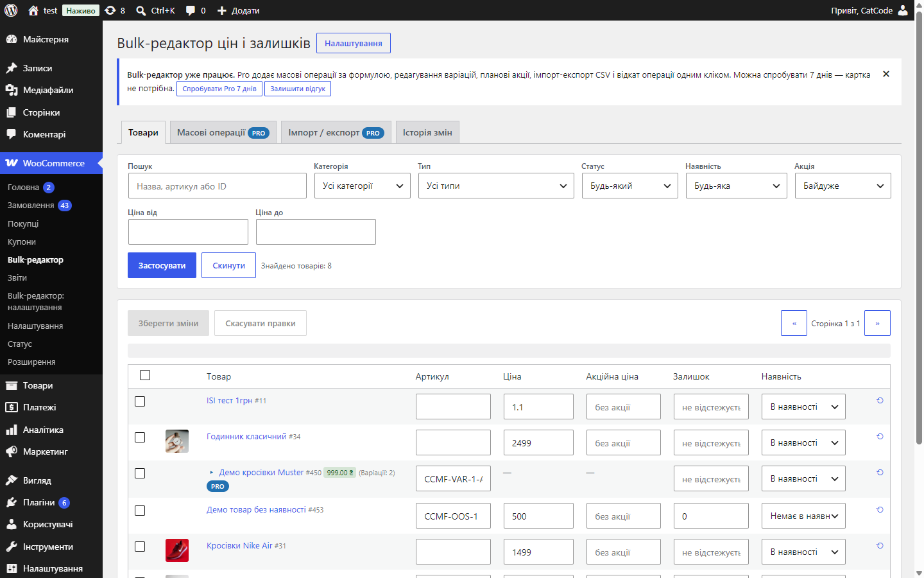Check the Демо товар без наявності checkbox
The width and height of the screenshot is (924, 578).
point(140,511)
